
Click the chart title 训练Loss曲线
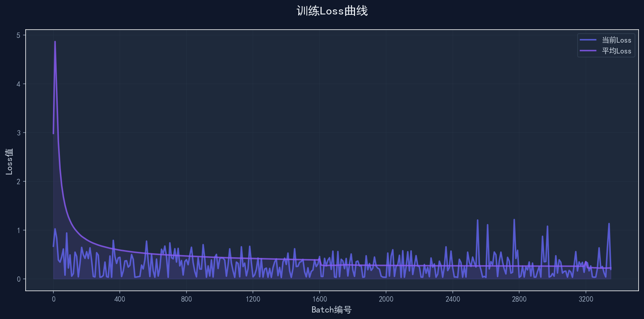[332, 11]
